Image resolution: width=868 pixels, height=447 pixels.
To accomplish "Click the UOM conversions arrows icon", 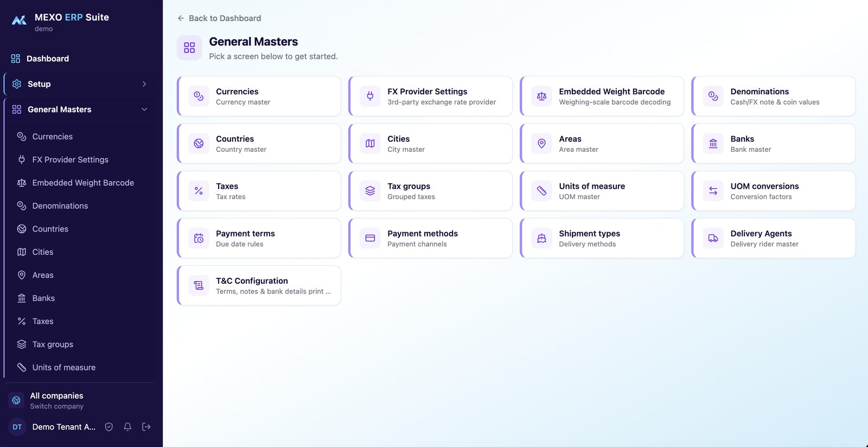I will point(713,191).
